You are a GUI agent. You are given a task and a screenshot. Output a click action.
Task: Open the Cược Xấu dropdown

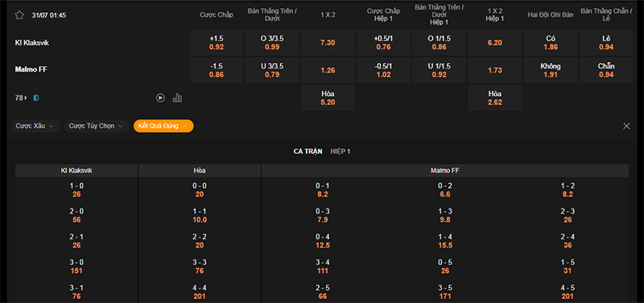pyautogui.click(x=35, y=126)
